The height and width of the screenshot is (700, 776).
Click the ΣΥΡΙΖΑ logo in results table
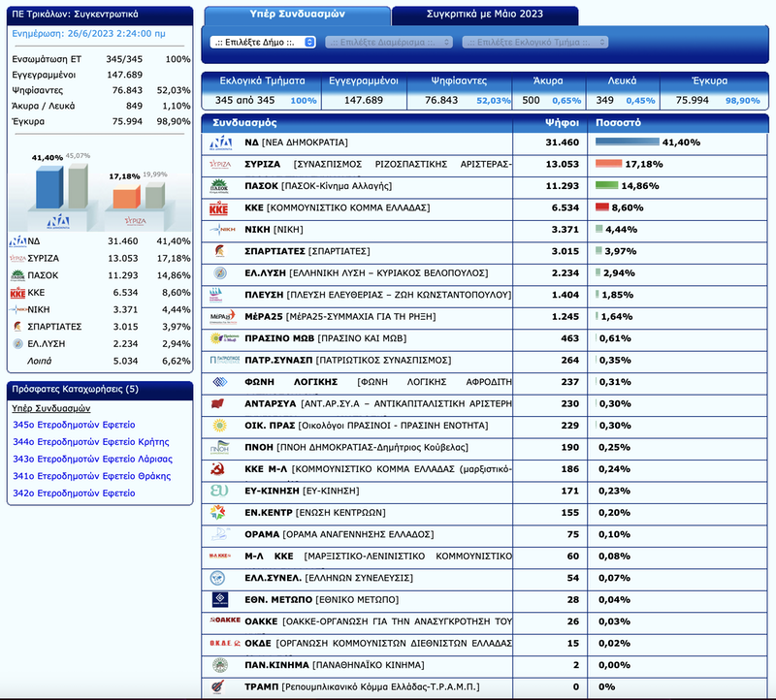coord(220,164)
